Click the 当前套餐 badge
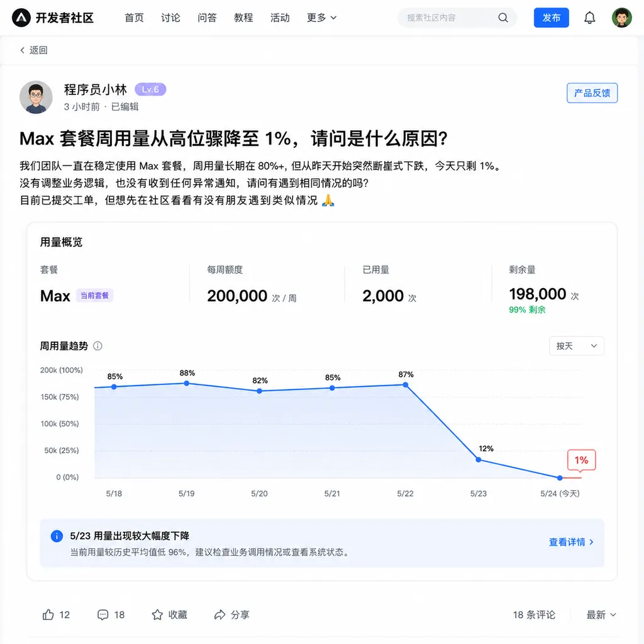644x644 pixels. 94,296
